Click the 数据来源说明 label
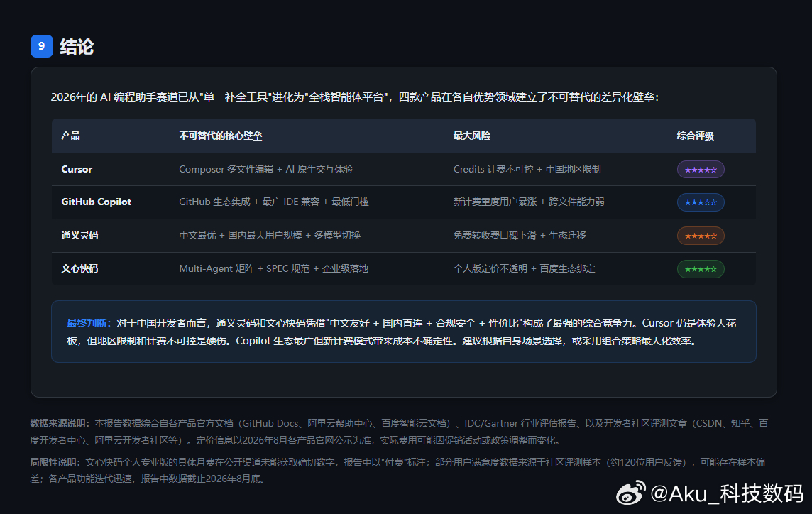 [60, 423]
